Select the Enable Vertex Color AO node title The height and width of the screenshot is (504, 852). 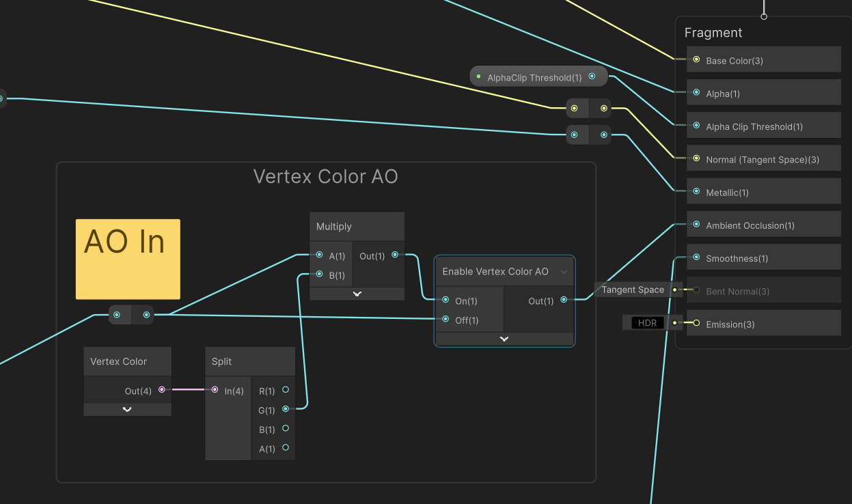pos(495,271)
